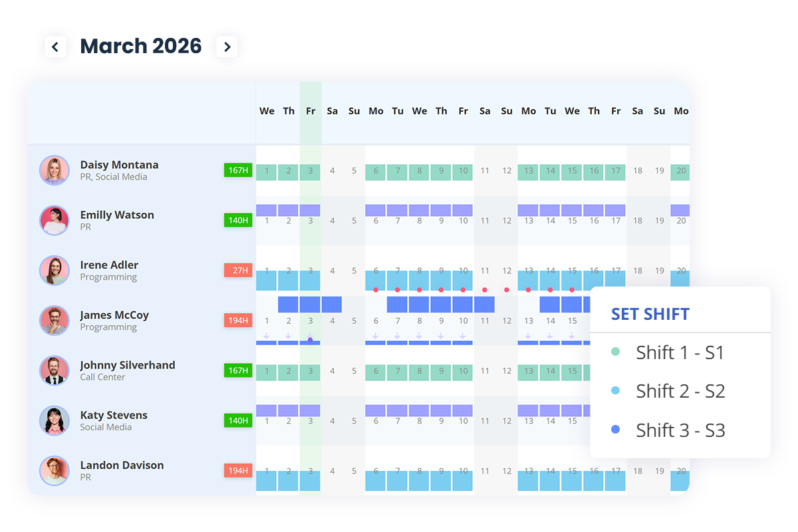This screenshot has height=532, width=798.
Task: Click Johnny Silverhand's profile avatar
Action: (x=54, y=370)
